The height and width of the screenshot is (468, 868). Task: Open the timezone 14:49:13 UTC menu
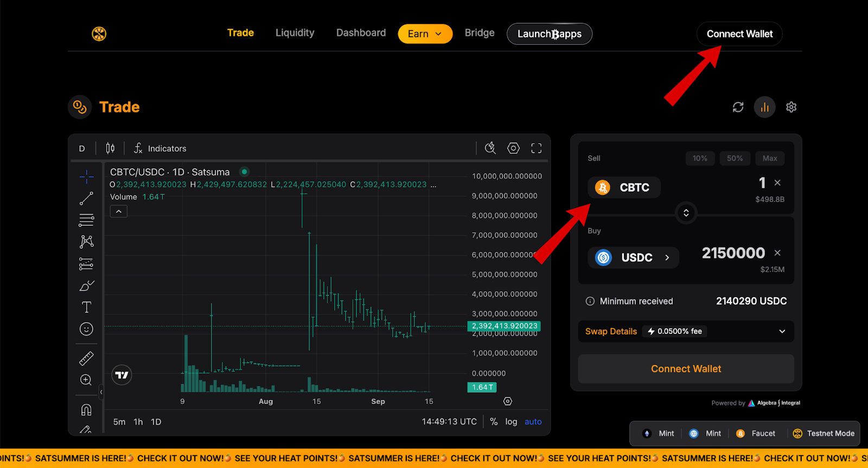(449, 422)
